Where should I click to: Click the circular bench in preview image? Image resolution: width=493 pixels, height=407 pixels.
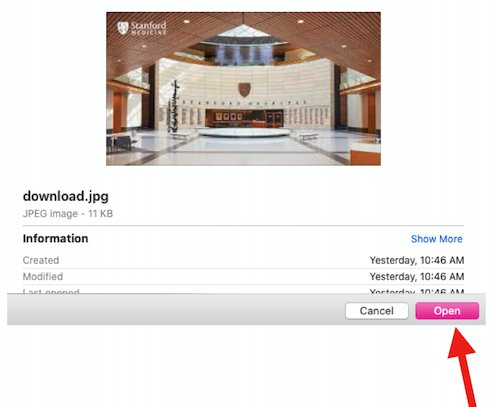[x=244, y=132]
